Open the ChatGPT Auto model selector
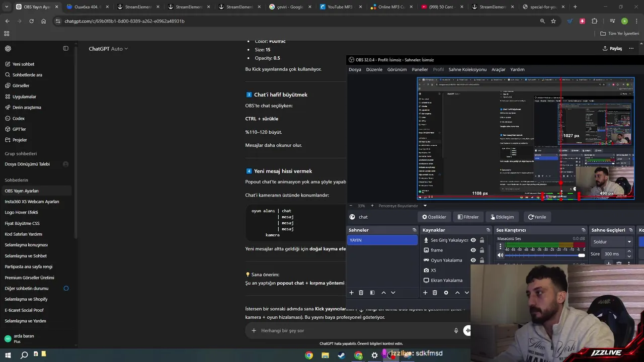 click(108, 49)
